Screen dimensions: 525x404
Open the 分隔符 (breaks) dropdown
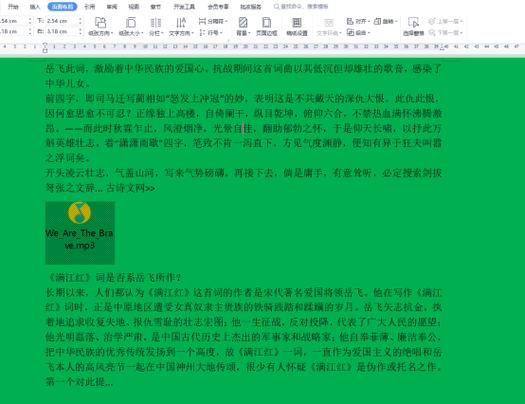pos(213,21)
